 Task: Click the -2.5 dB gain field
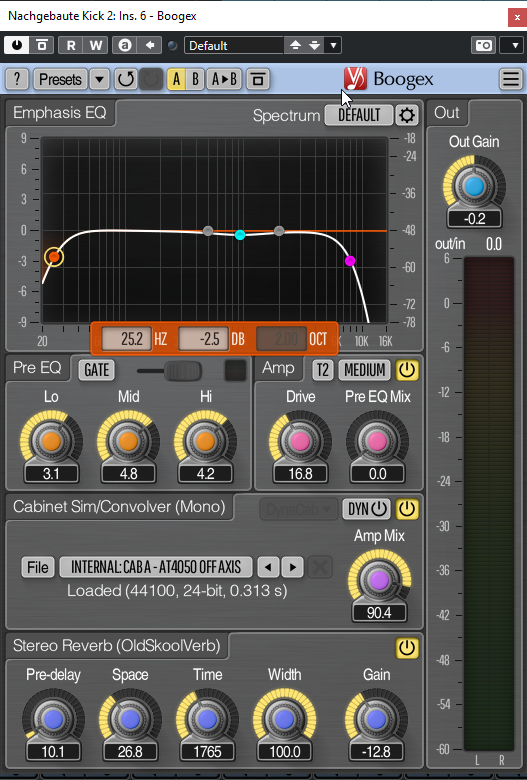pyautogui.click(x=204, y=339)
